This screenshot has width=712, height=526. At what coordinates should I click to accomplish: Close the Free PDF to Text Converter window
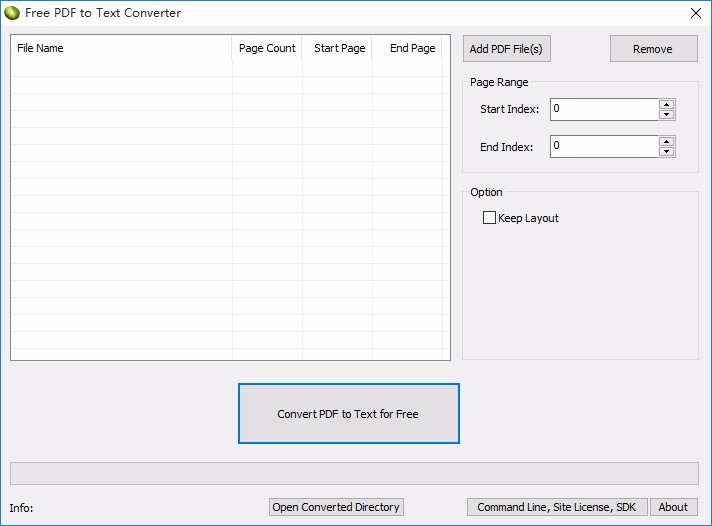(696, 13)
